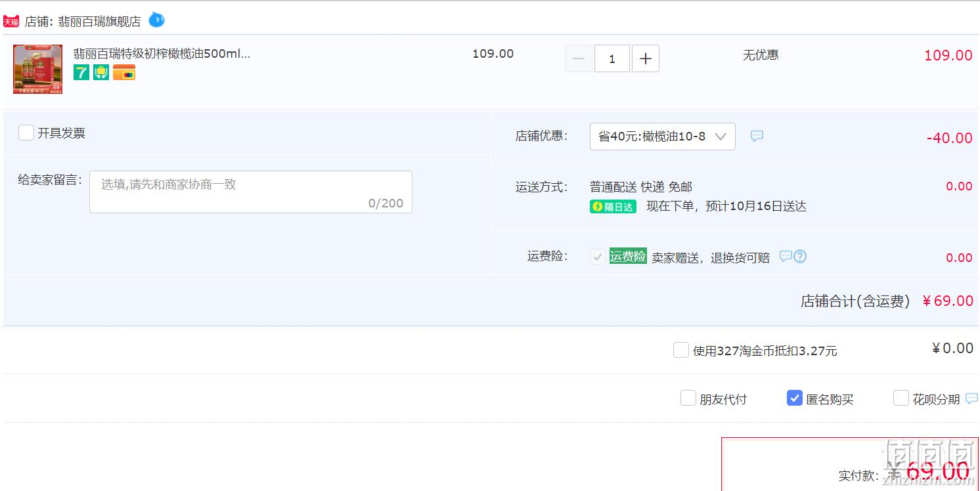This screenshot has height=491, width=980.
Task: Click the greyed 运费险 shipping insurance checkbox
Action: 598,257
